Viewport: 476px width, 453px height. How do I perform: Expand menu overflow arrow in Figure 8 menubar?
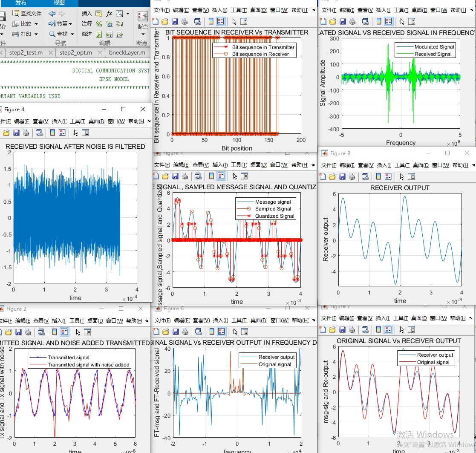[473, 165]
